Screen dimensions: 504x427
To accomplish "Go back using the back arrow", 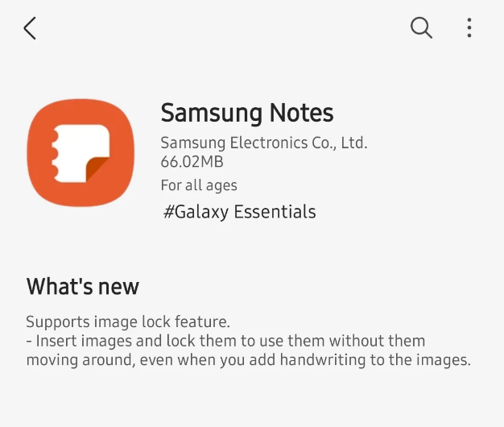I will 30,28.
